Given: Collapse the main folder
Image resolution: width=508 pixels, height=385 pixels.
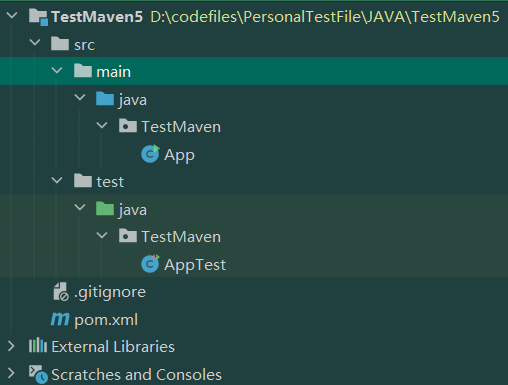Looking at the screenshot, I should tap(57, 70).
